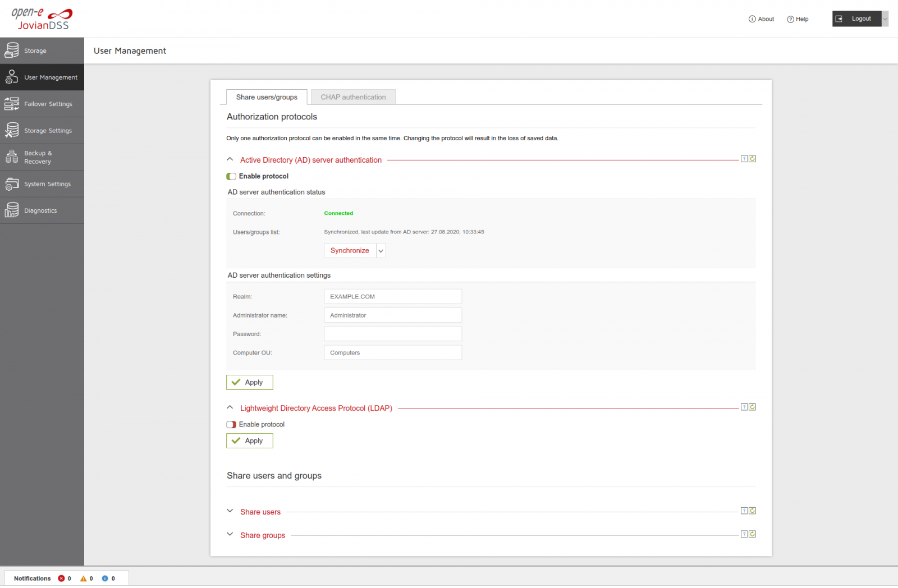Click the red error notifications icon
The height and width of the screenshot is (588, 898).
61,578
